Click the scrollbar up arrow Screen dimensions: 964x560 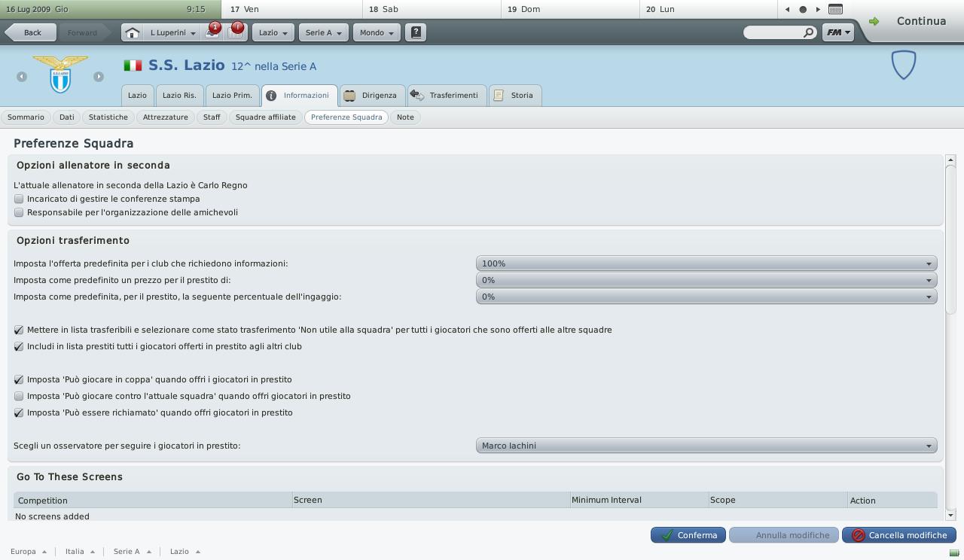[950, 160]
